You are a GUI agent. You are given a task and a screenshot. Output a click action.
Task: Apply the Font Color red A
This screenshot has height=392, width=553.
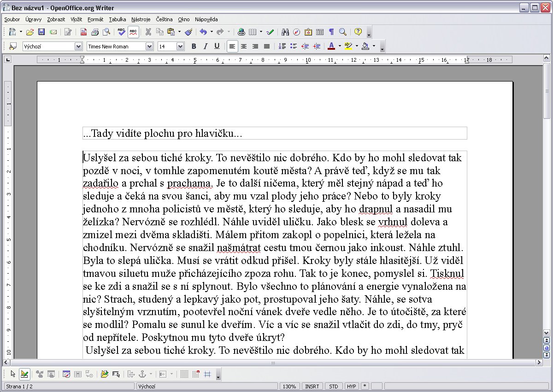[x=331, y=46]
